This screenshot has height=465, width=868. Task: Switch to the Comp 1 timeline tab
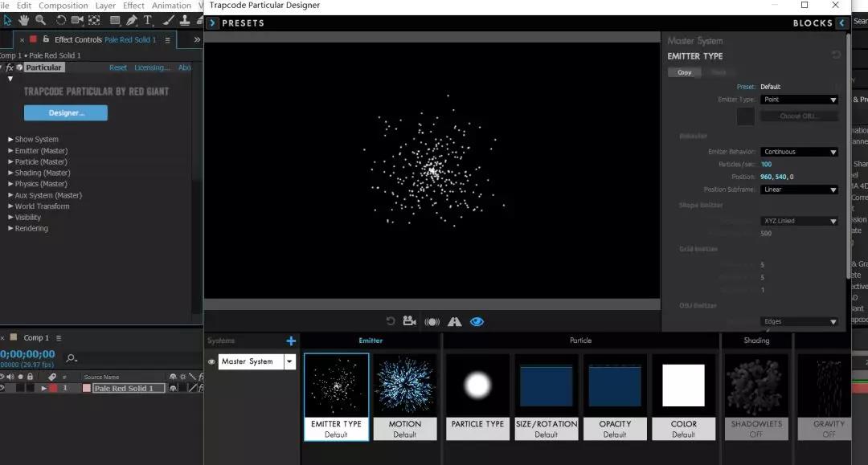coord(35,338)
